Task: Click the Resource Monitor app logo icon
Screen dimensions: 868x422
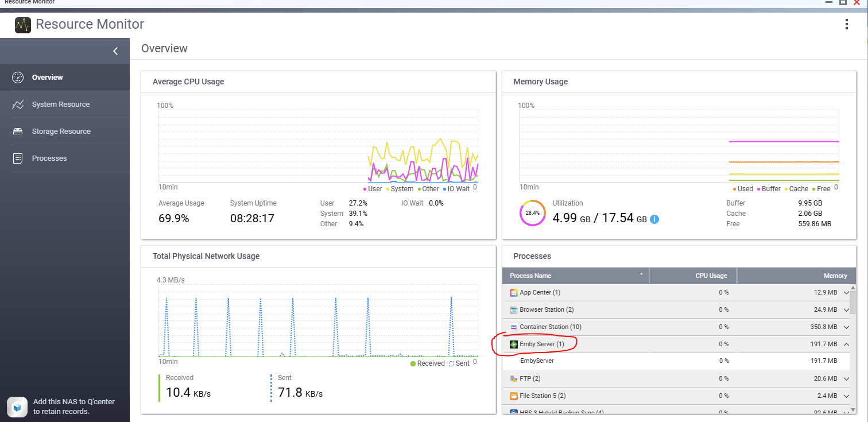Action: 23,25
